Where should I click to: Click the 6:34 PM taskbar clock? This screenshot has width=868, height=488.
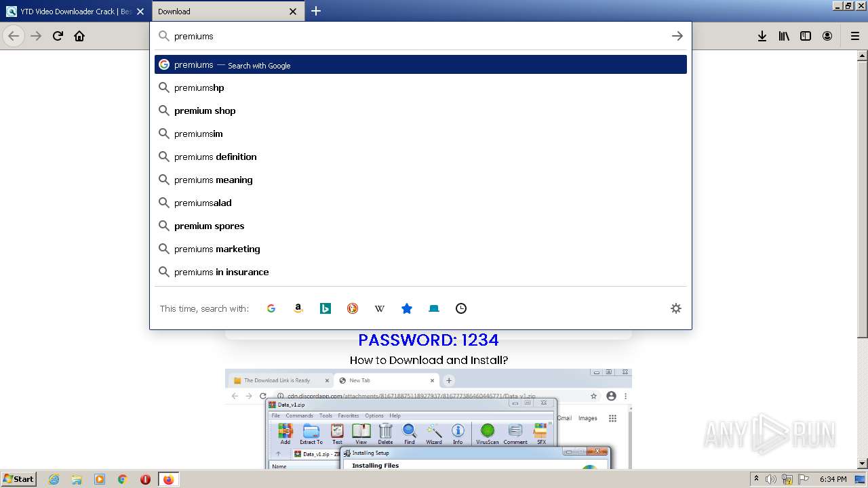point(833,479)
